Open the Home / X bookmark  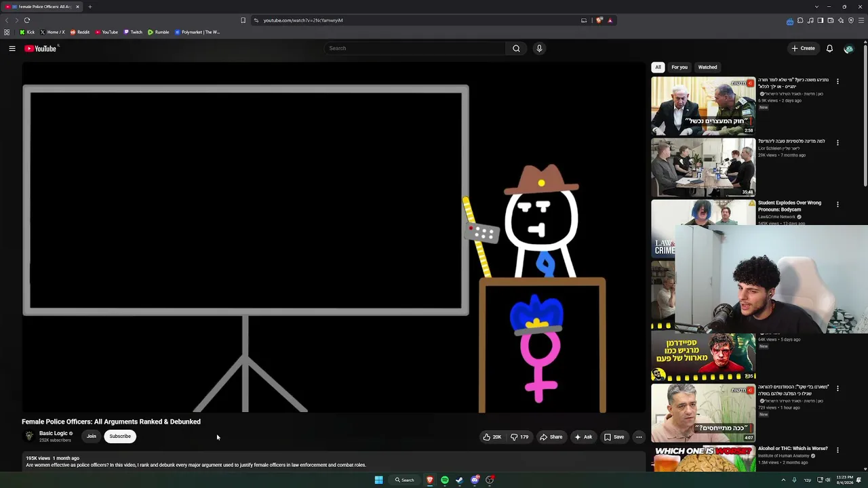click(x=53, y=32)
